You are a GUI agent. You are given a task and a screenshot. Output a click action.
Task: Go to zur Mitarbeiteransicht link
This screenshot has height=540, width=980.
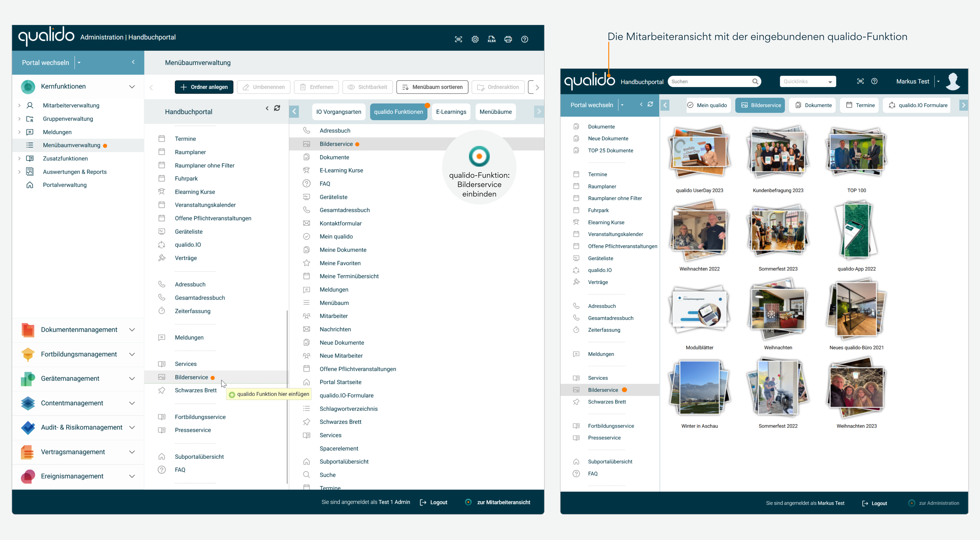coord(498,502)
